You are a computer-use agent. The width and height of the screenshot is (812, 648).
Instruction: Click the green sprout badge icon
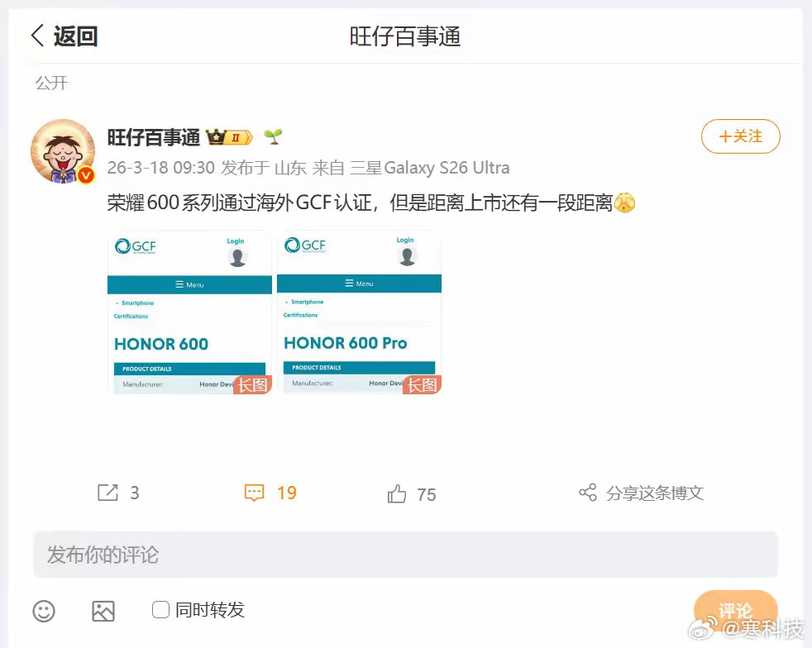pos(273,136)
